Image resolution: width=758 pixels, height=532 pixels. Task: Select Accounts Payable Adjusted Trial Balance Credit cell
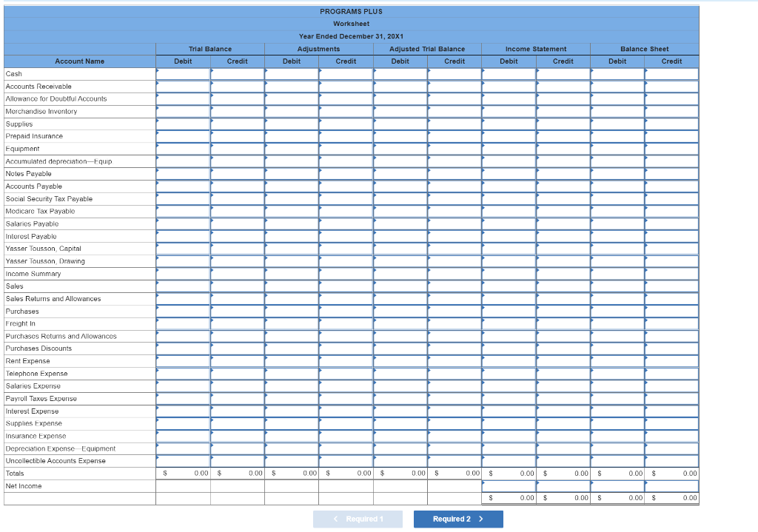pyautogui.click(x=455, y=186)
